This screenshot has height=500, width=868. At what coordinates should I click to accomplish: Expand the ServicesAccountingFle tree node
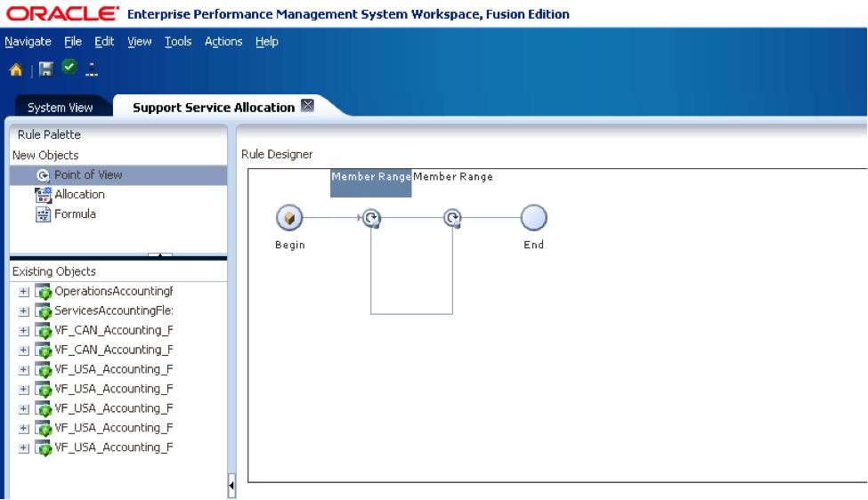[x=24, y=310]
